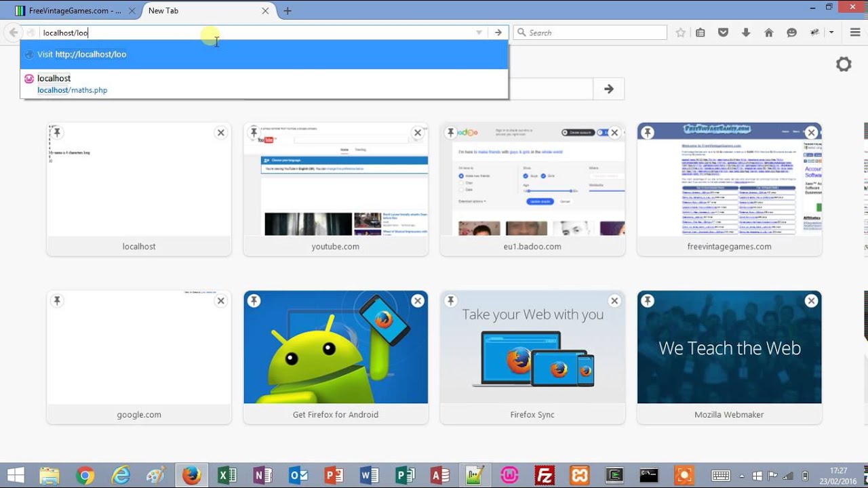868x488 pixels.
Task: Open Firebug dropdown arrow in toolbar
Action: 831,33
